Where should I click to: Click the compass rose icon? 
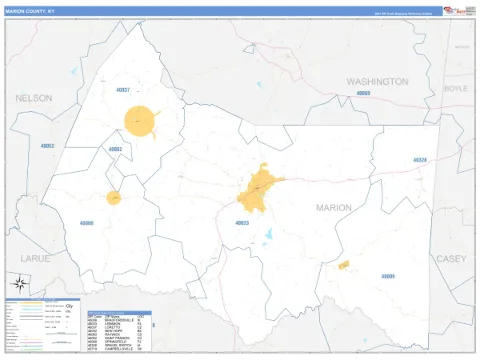click(19, 283)
